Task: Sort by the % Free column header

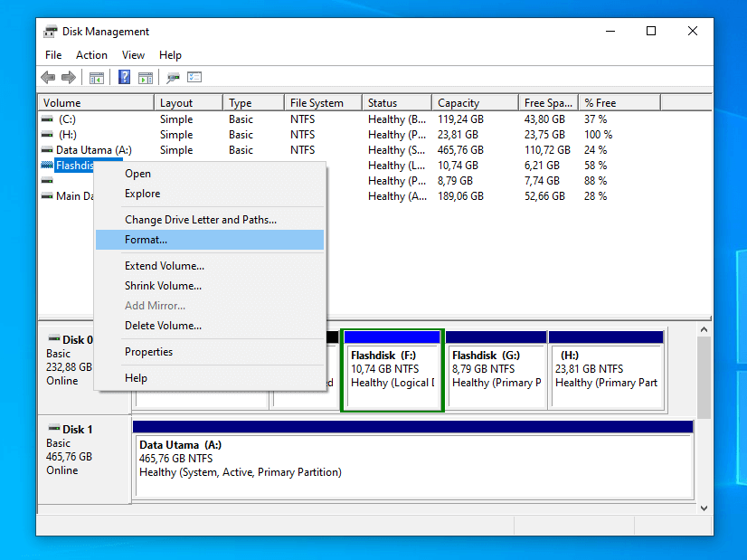Action: (619, 103)
